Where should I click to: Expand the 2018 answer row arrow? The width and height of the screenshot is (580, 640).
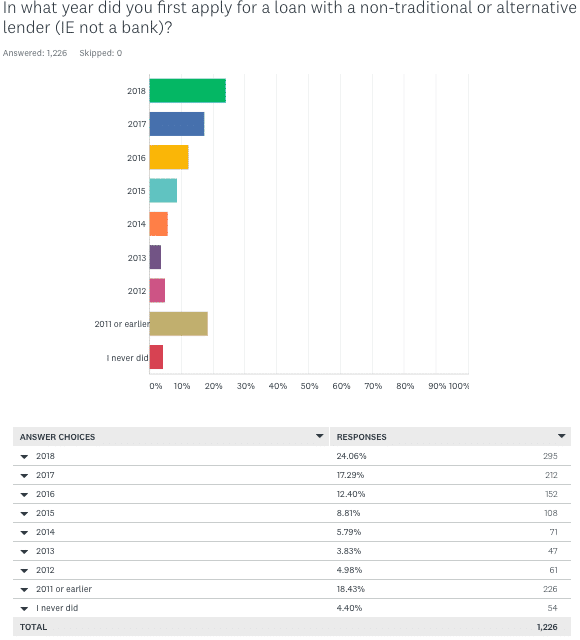click(24, 457)
